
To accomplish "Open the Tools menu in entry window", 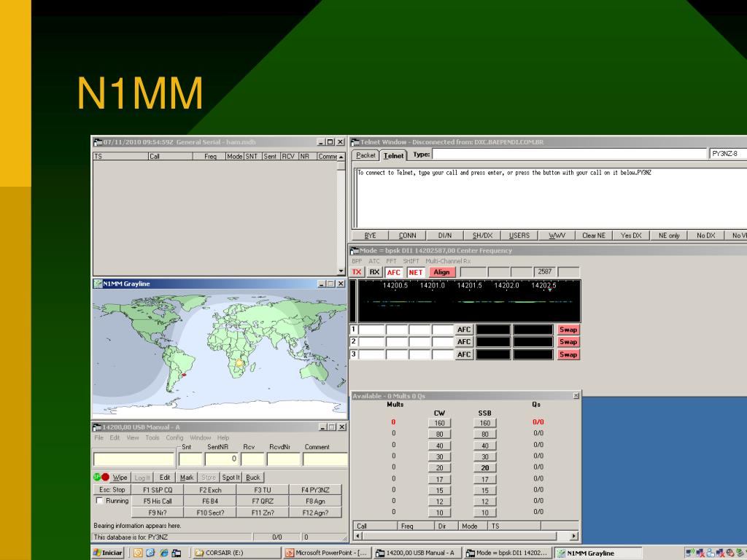I will [x=152, y=437].
